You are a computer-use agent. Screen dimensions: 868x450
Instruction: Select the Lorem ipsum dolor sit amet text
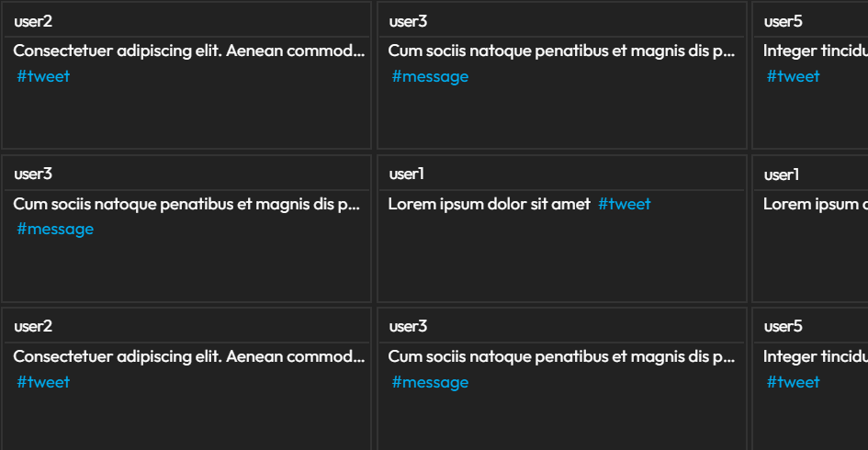[x=489, y=204]
